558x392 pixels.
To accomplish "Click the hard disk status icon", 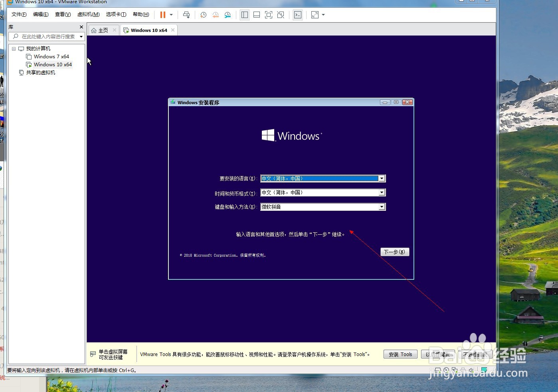I will (x=437, y=370).
